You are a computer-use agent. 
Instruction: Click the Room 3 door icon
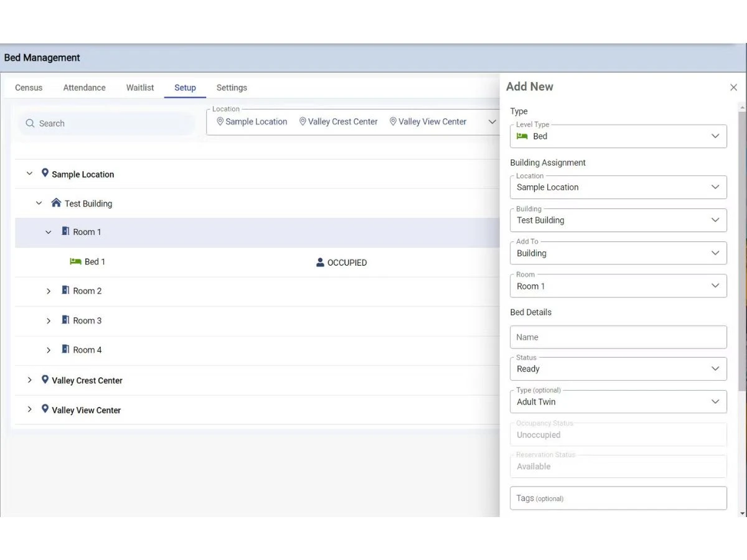65,320
